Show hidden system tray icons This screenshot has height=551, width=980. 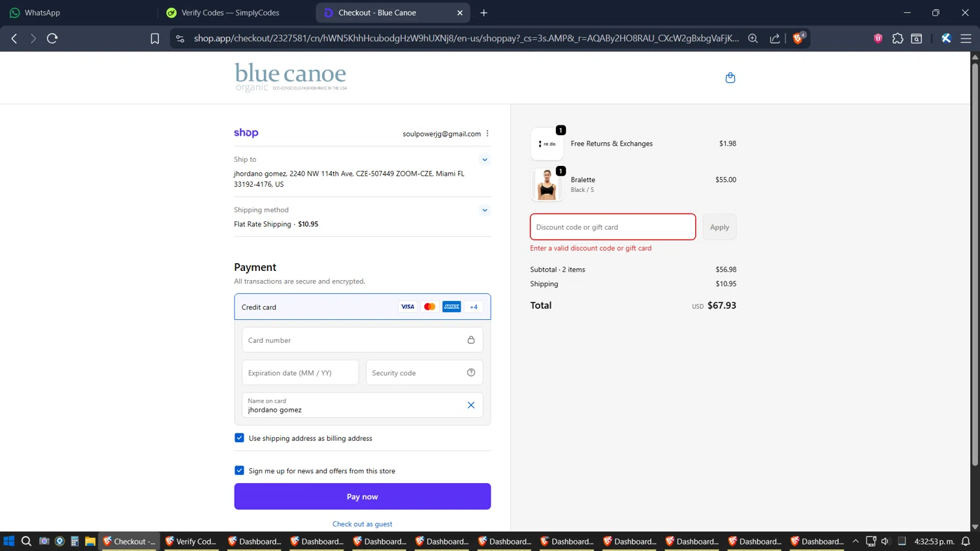click(x=855, y=541)
